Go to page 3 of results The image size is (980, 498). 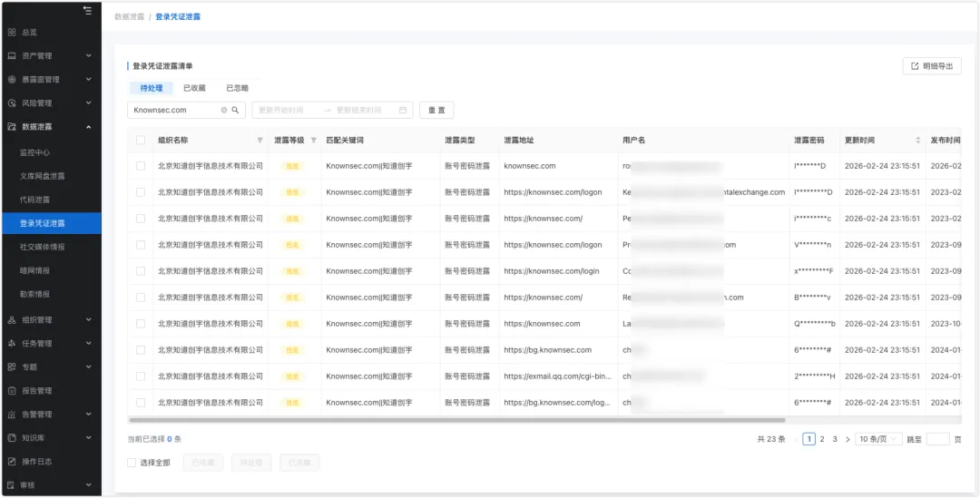tap(835, 439)
